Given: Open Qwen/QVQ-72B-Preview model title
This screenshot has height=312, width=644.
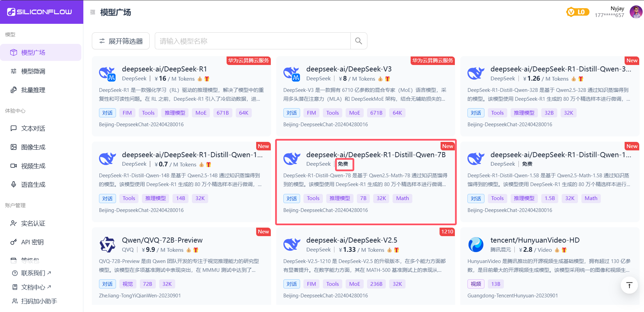Looking at the screenshot, I should [162, 240].
